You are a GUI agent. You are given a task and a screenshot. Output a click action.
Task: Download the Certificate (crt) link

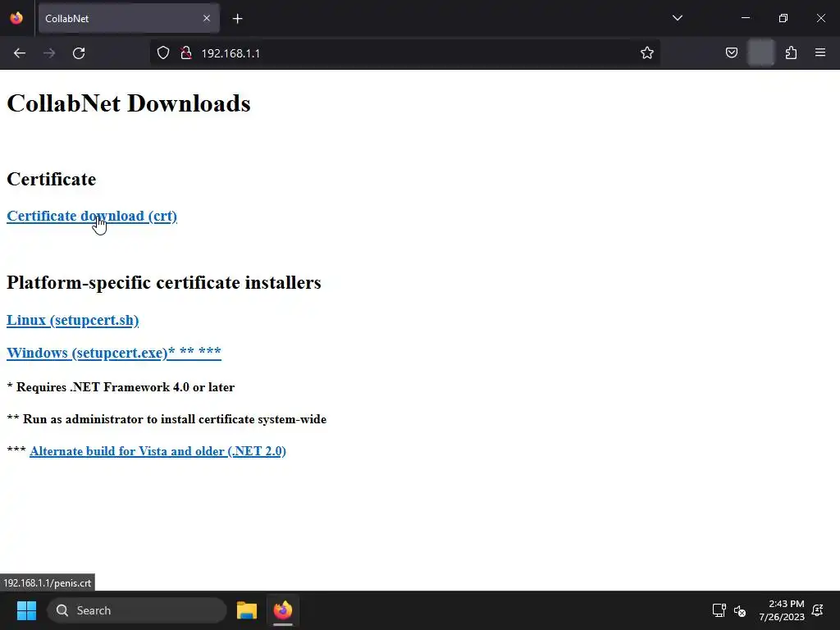(x=92, y=216)
